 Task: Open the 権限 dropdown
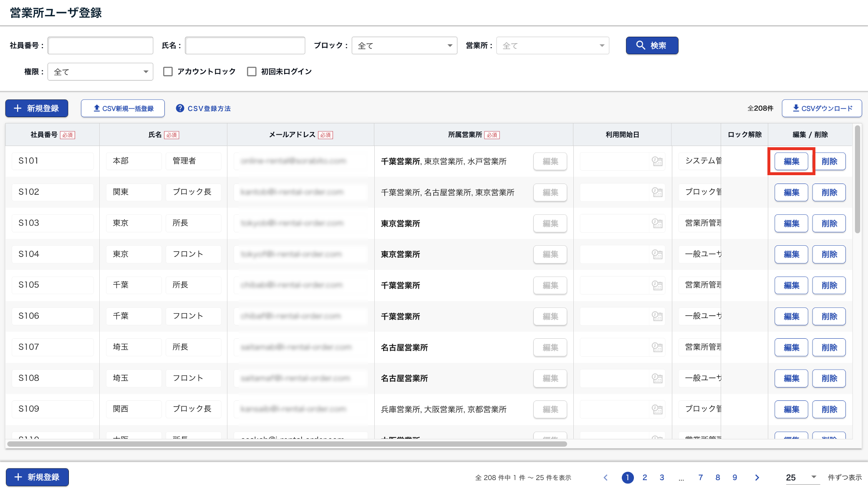tap(100, 72)
